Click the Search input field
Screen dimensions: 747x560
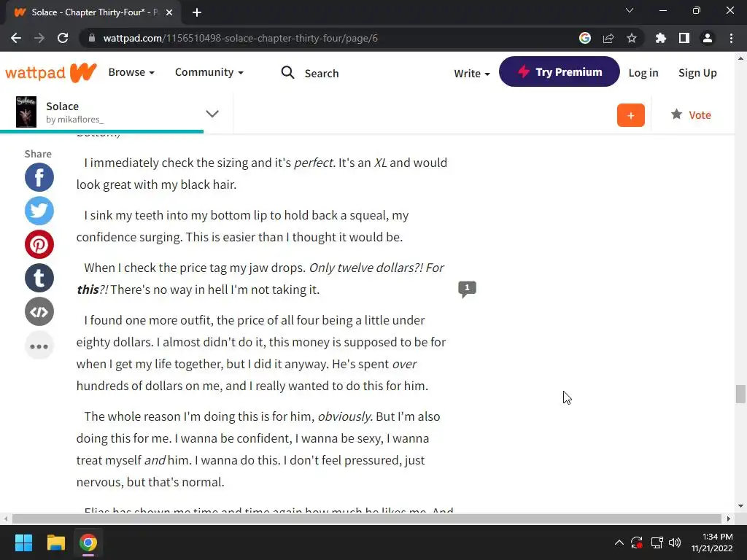pos(322,74)
